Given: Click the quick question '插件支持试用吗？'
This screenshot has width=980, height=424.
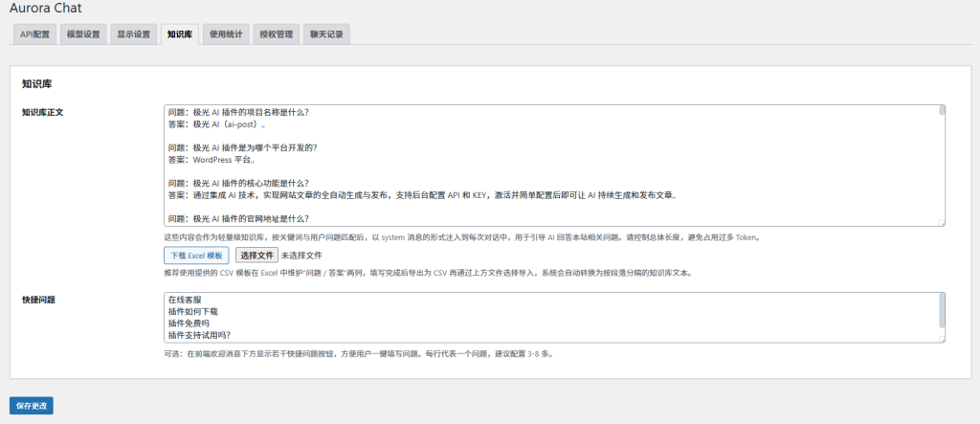Looking at the screenshot, I should (x=199, y=335).
